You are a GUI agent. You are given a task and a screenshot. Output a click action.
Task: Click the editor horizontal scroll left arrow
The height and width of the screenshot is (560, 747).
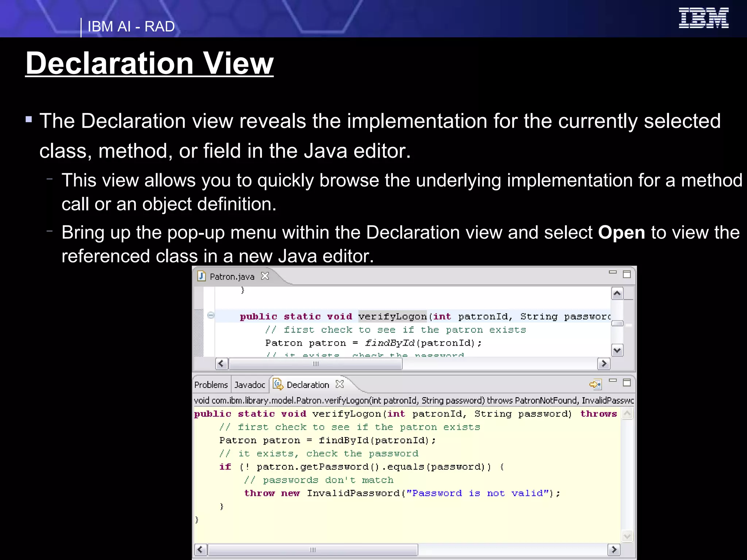coord(221,363)
